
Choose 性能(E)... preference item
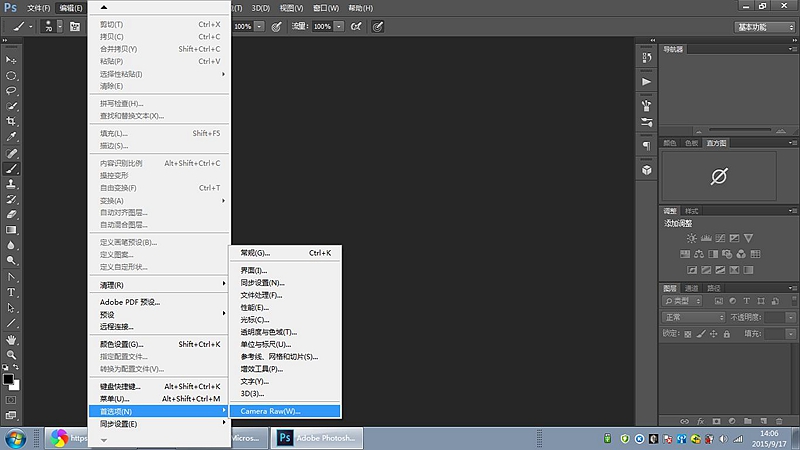285,308
